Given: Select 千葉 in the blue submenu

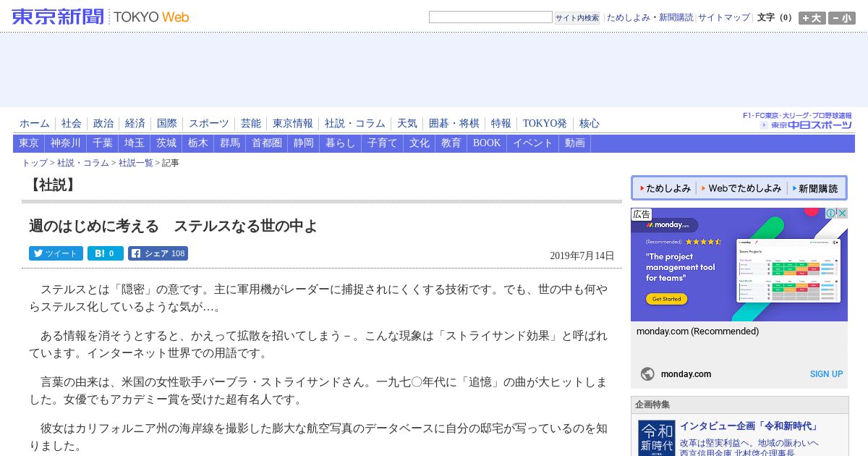Looking at the screenshot, I should click(103, 143).
